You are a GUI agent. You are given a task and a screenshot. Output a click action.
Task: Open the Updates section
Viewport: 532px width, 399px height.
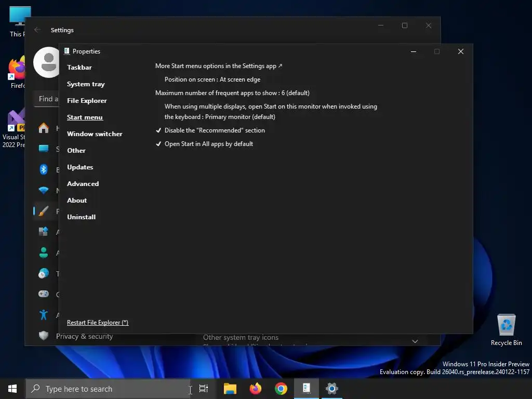(80, 167)
